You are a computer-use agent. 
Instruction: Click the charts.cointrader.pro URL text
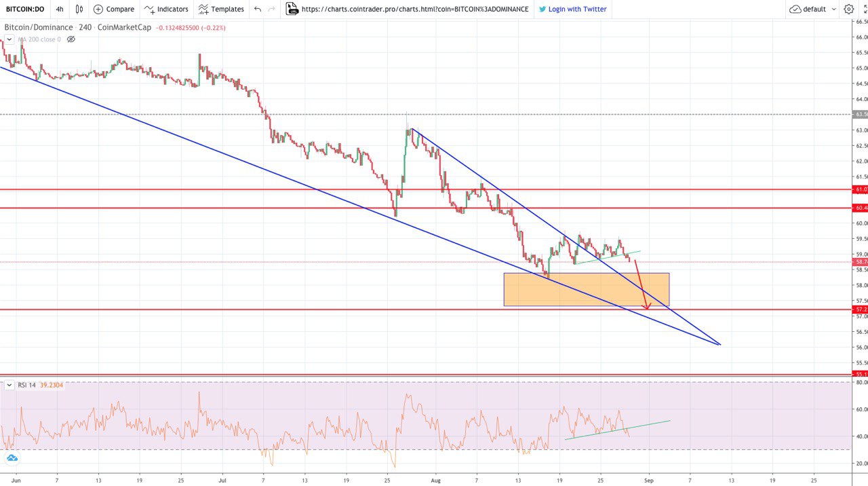click(415, 10)
